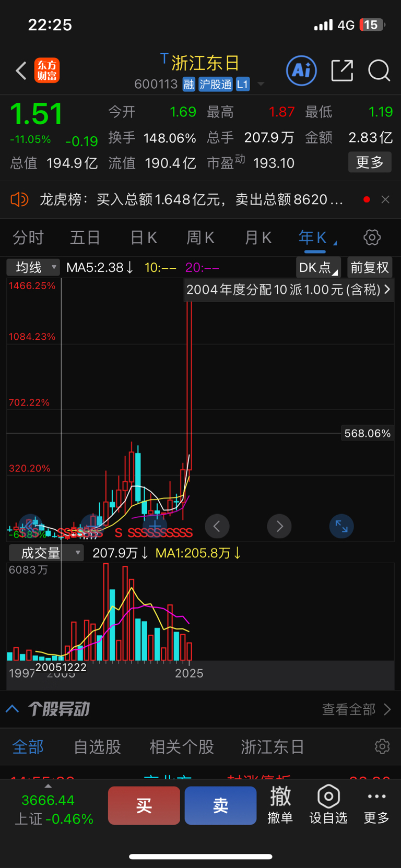Open the DK点 dropdown

318,267
